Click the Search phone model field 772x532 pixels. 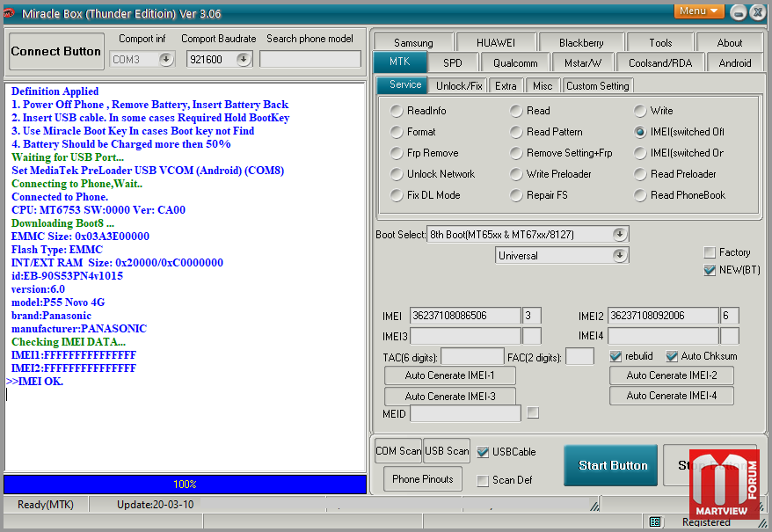click(310, 59)
